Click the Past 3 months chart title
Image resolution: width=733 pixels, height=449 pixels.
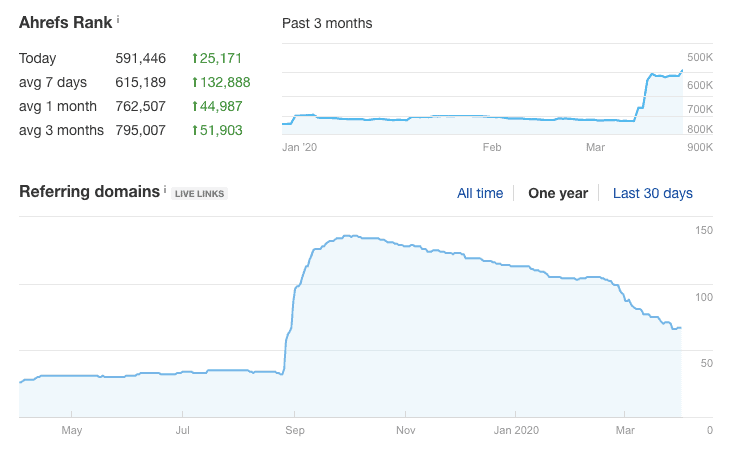pos(327,23)
